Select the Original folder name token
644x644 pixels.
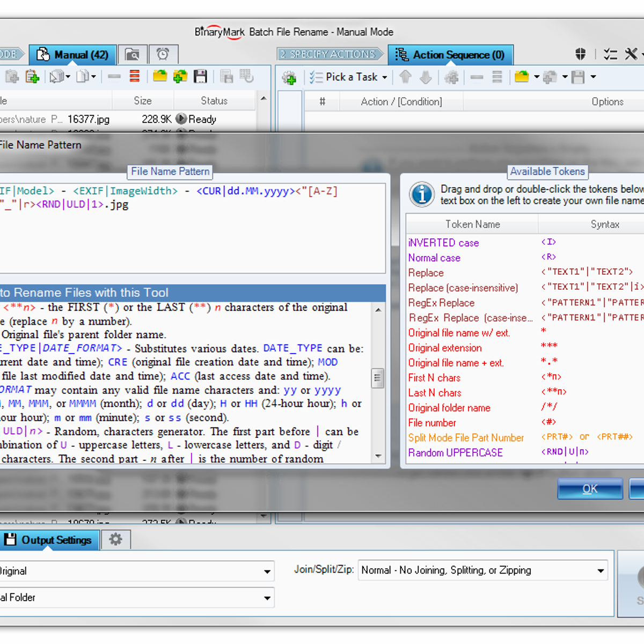[449, 408]
